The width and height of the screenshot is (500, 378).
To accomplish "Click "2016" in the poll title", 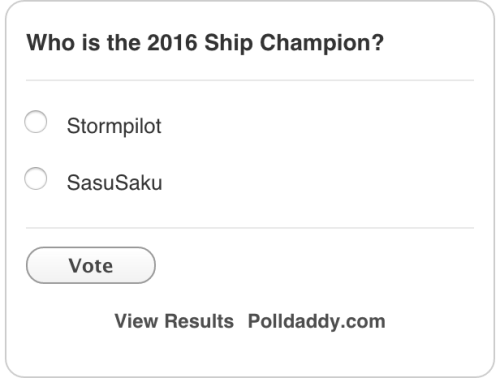I will click(x=172, y=43).
